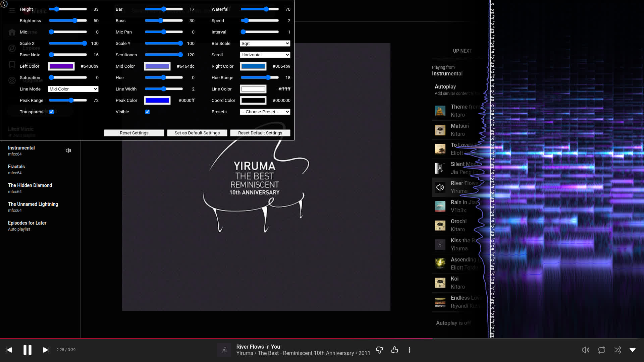Collapse the player page with down arrow
The height and width of the screenshot is (362, 644).
tap(633, 350)
